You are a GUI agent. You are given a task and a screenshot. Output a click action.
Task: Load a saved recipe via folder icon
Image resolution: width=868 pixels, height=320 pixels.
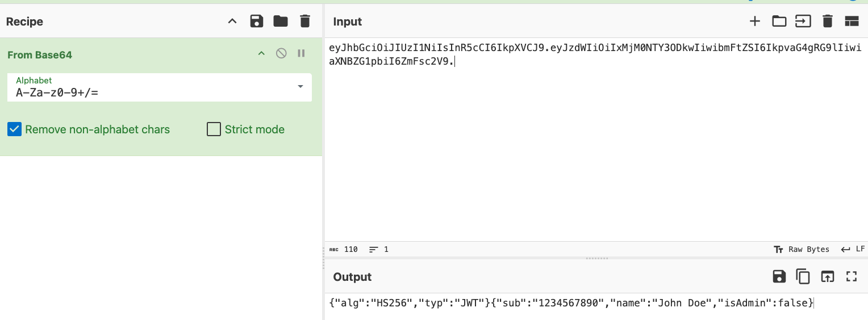point(281,22)
